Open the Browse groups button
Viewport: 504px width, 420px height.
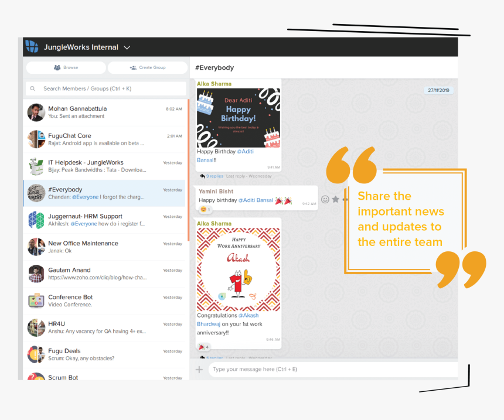click(66, 67)
